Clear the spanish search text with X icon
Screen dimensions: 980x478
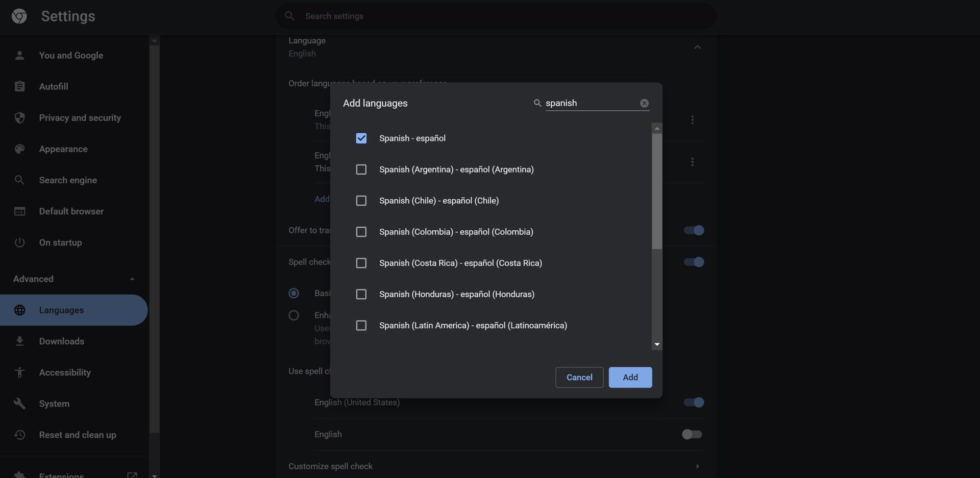644,103
